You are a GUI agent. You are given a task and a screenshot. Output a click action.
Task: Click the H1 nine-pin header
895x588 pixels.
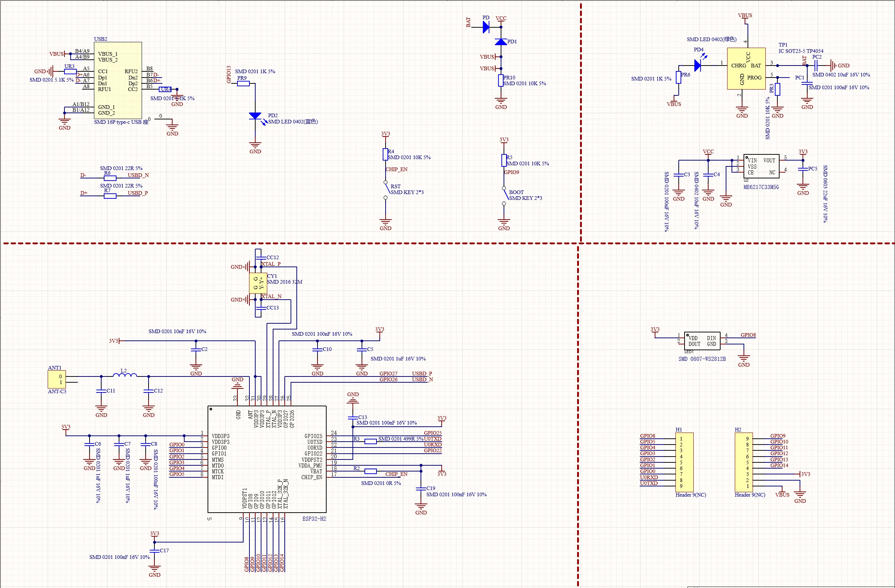[685, 462]
